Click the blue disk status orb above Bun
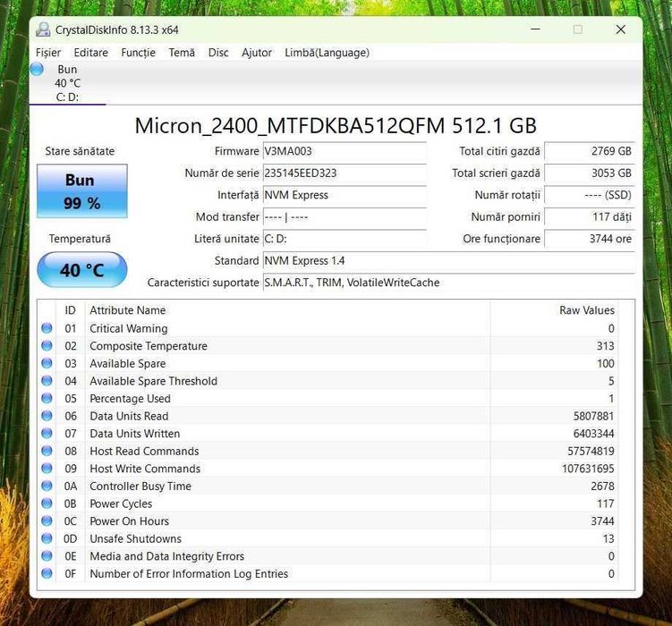 [37, 69]
